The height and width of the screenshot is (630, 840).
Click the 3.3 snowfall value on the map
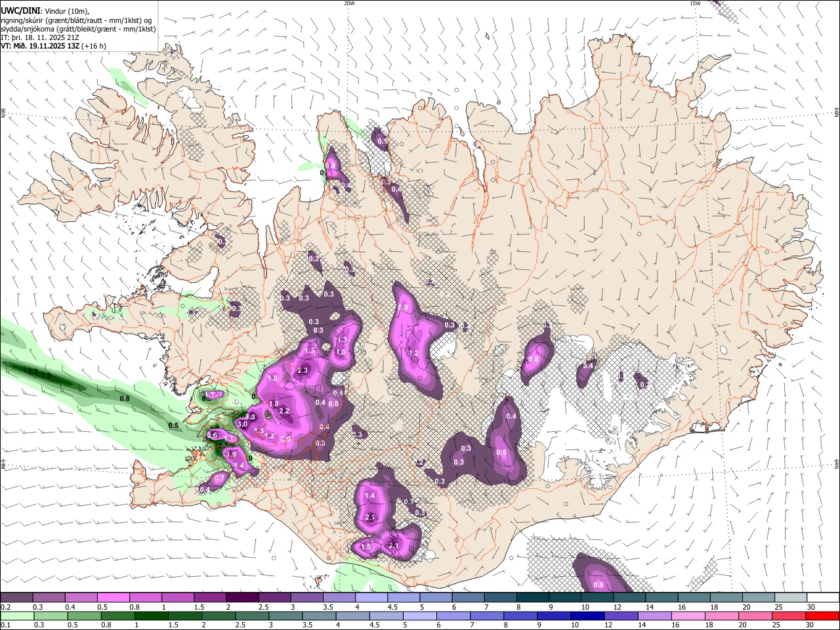250,417
